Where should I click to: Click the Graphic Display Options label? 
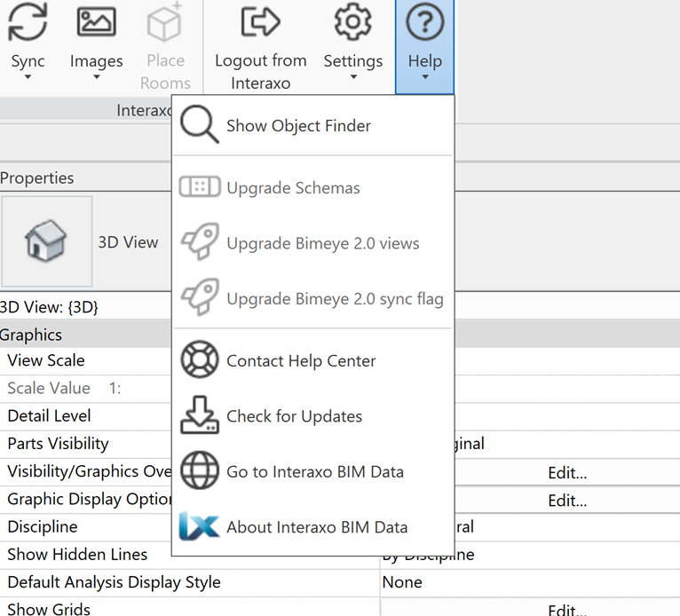[90, 500]
